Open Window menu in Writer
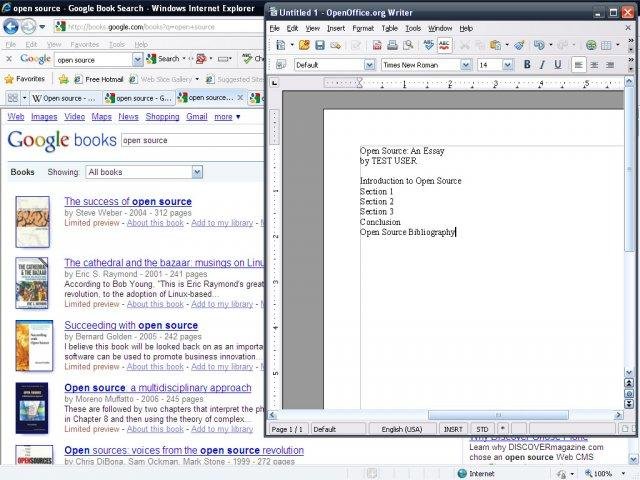This screenshot has height=480, width=640. click(440, 28)
